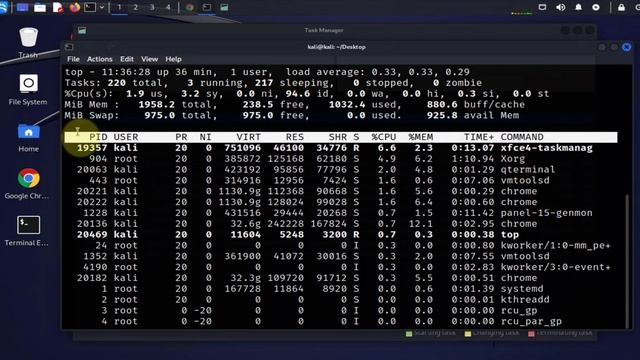Click chrome process with PID 20136
This screenshot has height=360, width=640.
(340, 224)
